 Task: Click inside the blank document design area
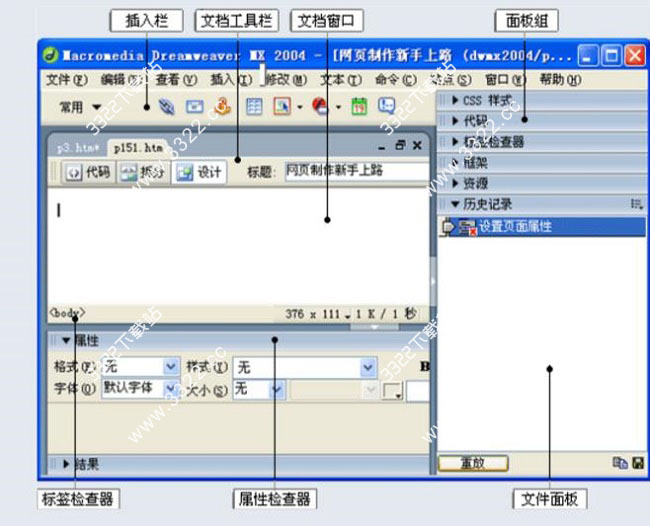pyautogui.click(x=238, y=247)
